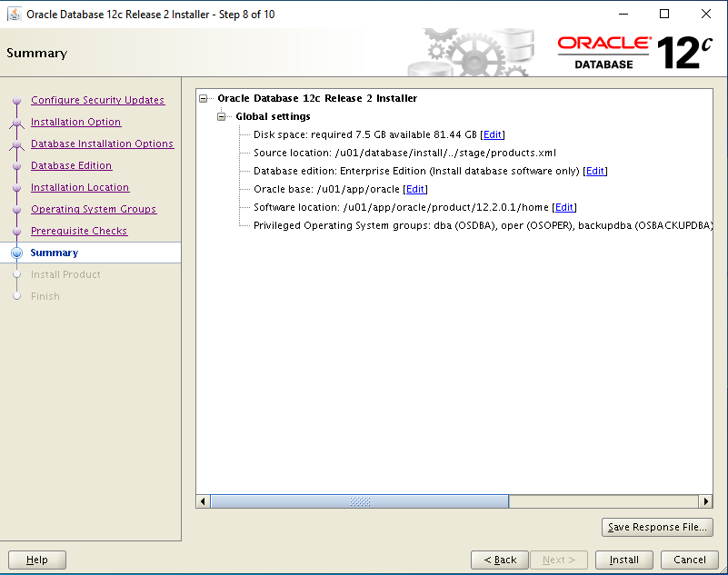
Task: Click the Operating System Groups step bullet
Action: coord(16,209)
